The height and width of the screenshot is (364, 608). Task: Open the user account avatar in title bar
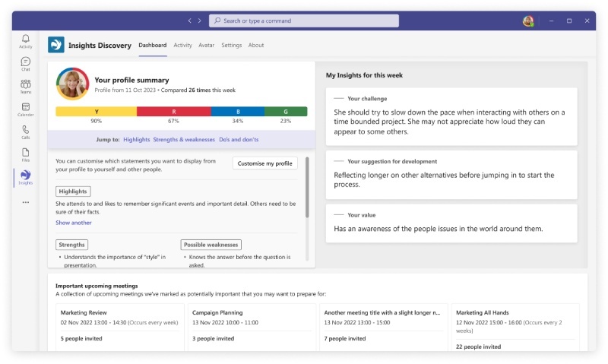pos(528,21)
